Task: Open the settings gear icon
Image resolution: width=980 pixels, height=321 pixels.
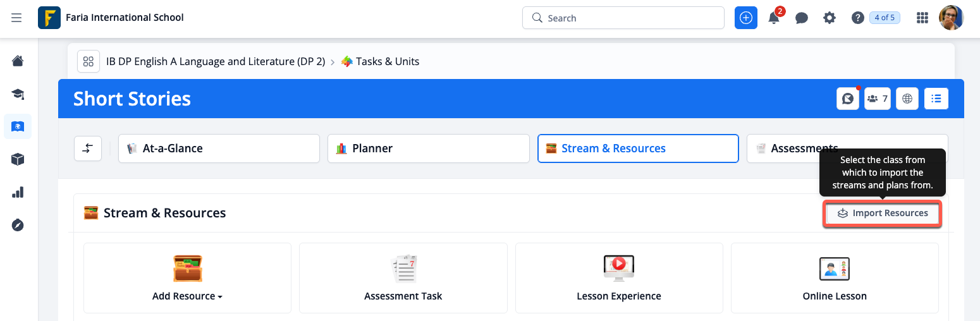Action: click(x=830, y=18)
